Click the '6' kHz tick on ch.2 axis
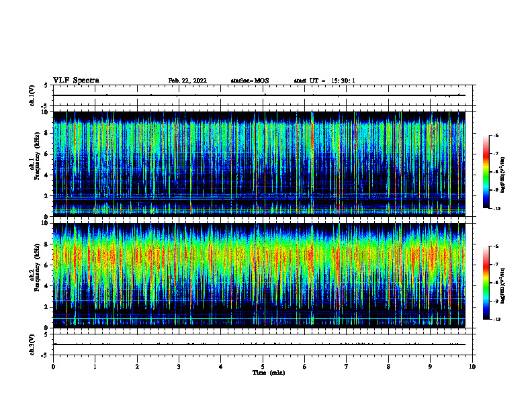532x411 pixels. click(47, 265)
